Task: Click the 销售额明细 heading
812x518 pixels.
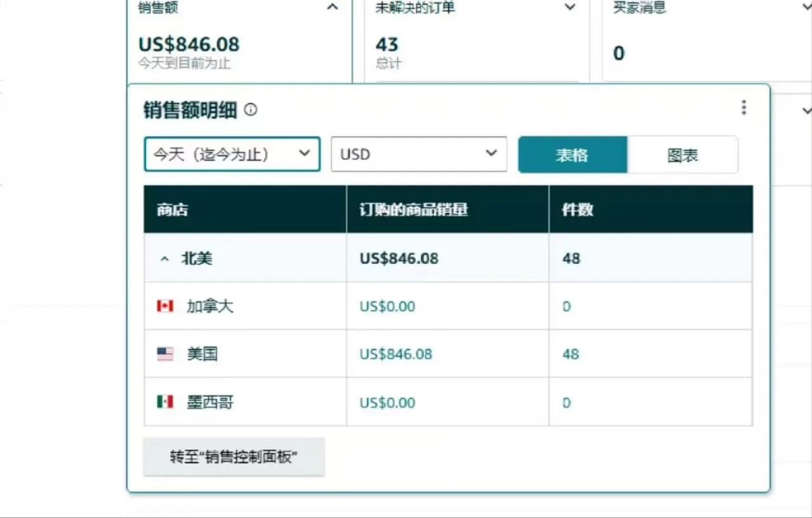Action: click(190, 110)
